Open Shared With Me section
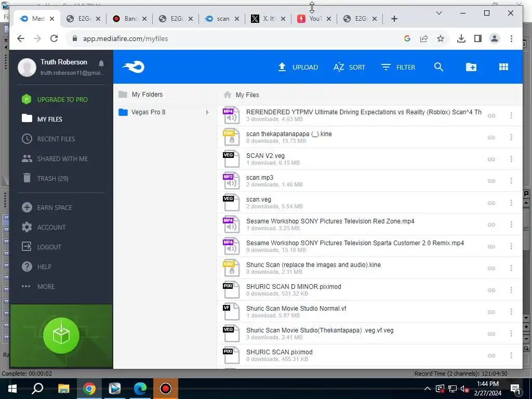The width and height of the screenshot is (532, 399). (54, 158)
